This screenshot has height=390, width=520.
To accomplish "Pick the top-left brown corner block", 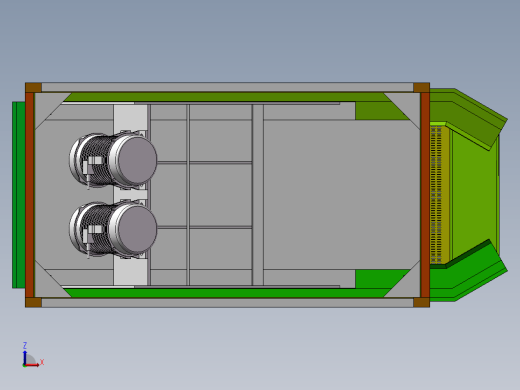I will pos(33,88).
